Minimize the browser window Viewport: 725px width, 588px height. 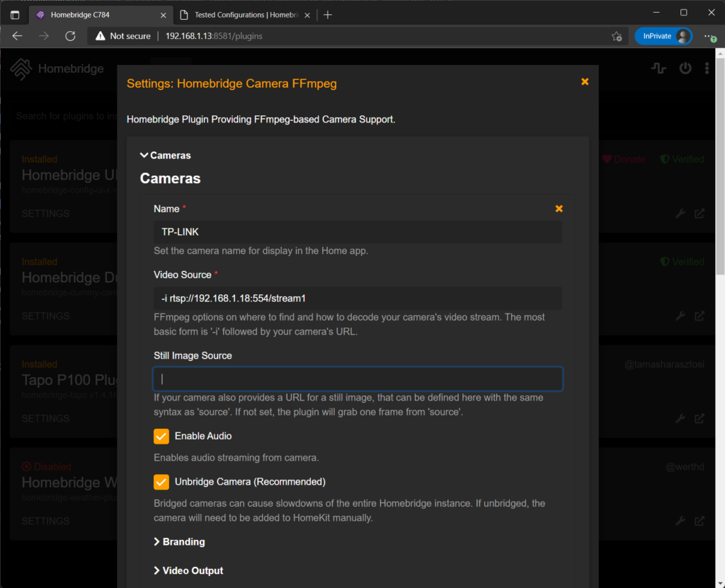pos(656,13)
